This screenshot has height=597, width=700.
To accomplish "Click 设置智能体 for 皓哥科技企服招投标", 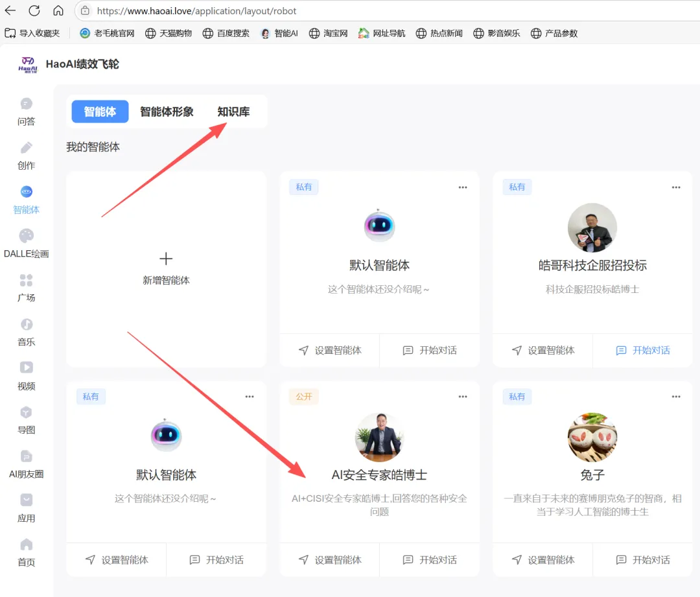I will [543, 351].
